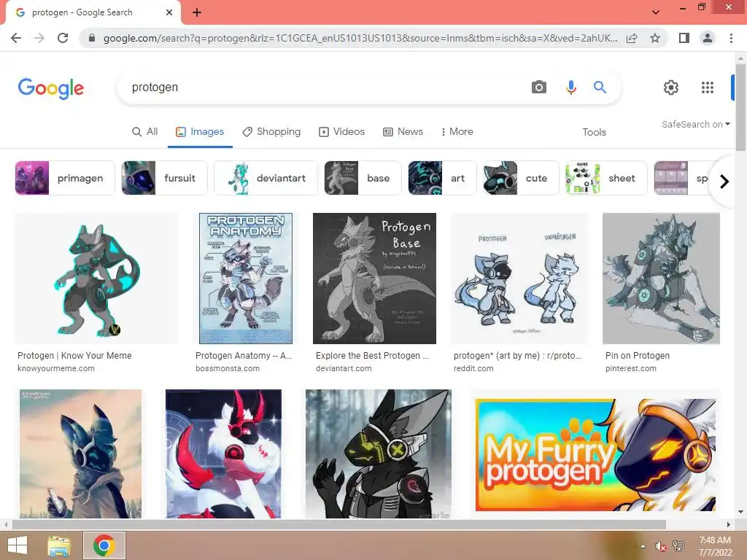Image resolution: width=747 pixels, height=560 pixels.
Task: Open Google quick settings gear
Action: 671,87
